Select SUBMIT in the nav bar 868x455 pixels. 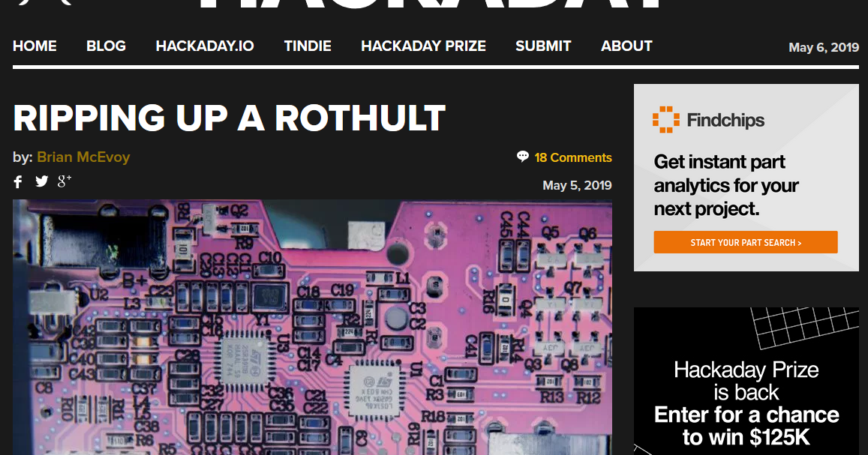point(543,46)
